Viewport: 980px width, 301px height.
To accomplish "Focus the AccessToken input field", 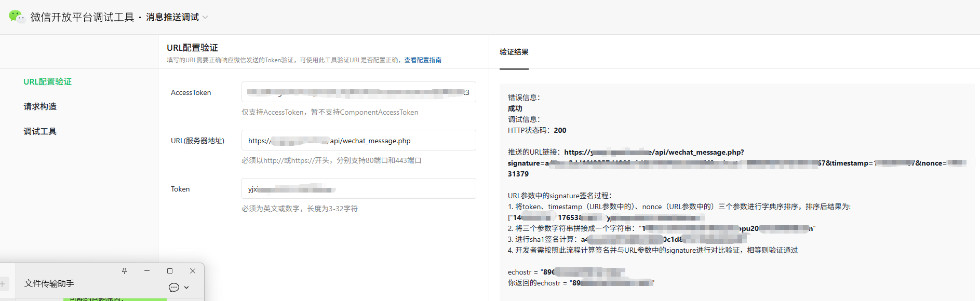I will (358, 92).
